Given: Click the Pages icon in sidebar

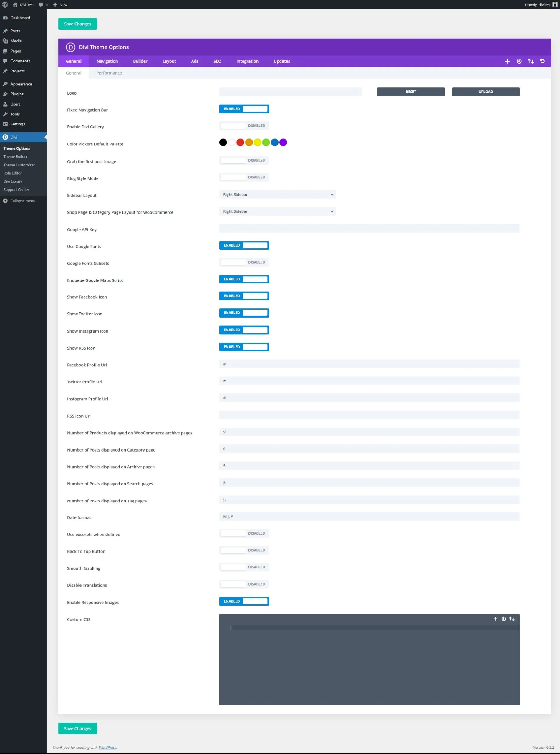Looking at the screenshot, I should (x=5, y=51).
